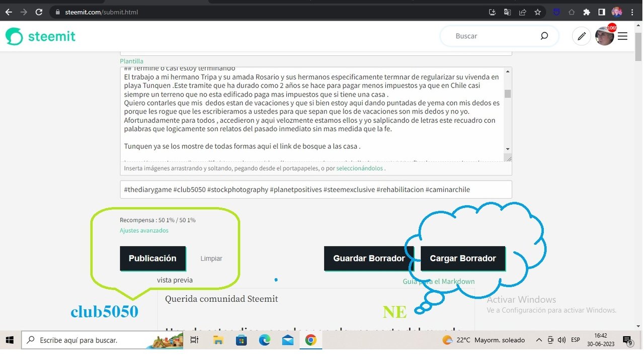This screenshot has height=362, width=644.
Task: Click the editor scrollbar up arrow
Action: [508, 71]
